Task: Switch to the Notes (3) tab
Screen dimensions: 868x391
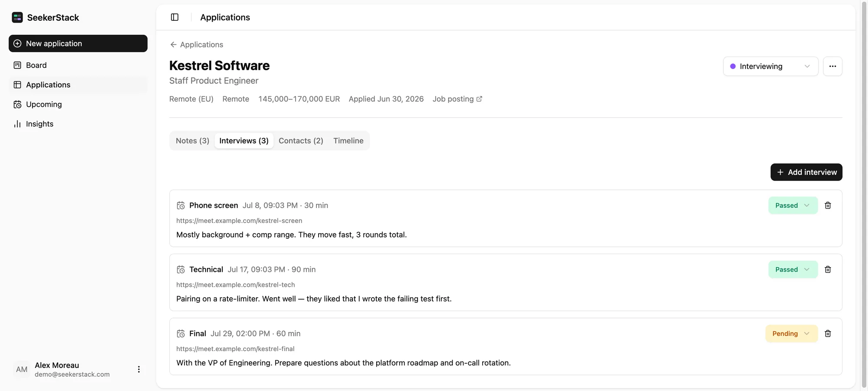Action: (x=192, y=141)
